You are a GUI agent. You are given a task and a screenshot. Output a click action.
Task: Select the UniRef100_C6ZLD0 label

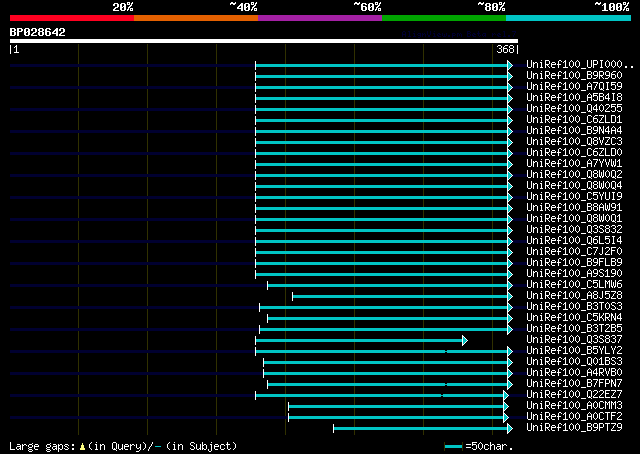pos(574,153)
